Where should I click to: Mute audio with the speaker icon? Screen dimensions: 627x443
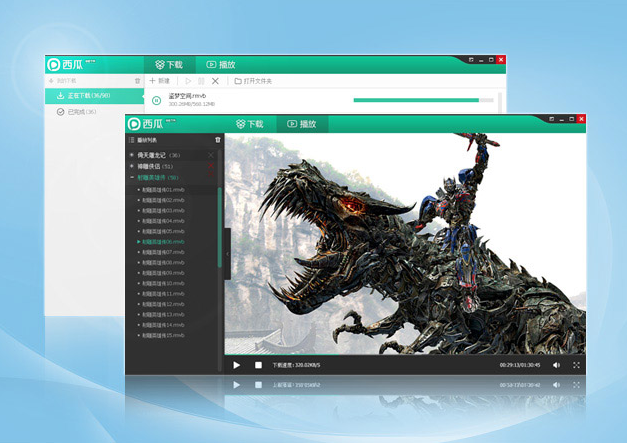556,365
